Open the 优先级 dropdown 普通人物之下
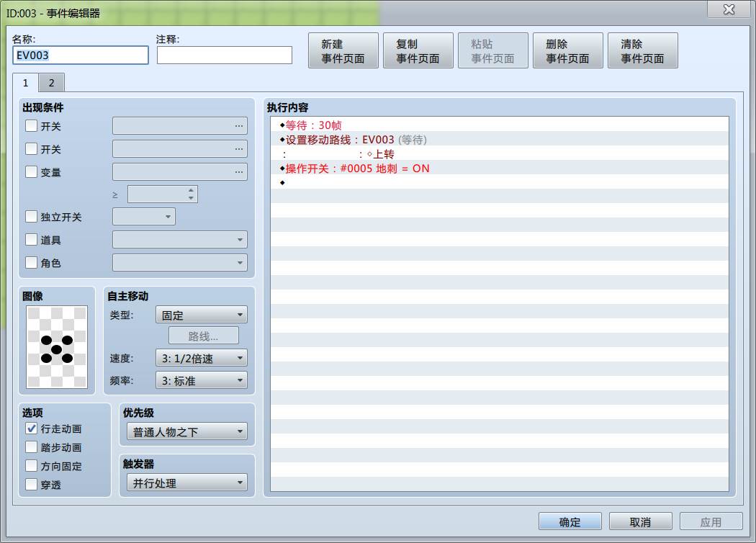Viewport: 756px width, 543px height. tap(187, 431)
